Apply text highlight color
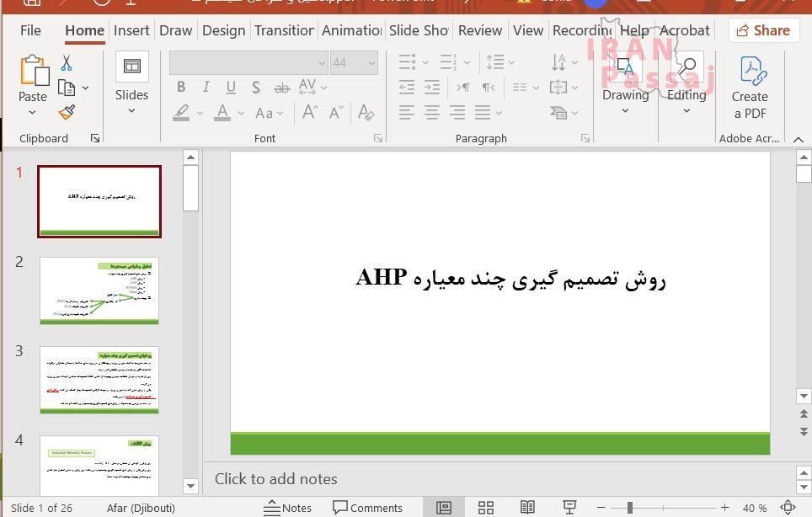Viewport: 812px width, 517px height. pos(181,112)
